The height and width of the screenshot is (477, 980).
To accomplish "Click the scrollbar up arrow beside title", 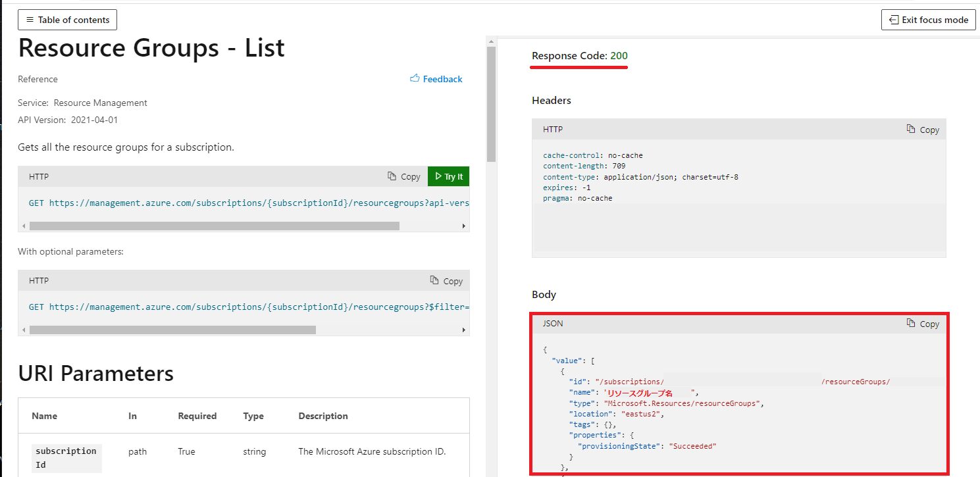I will pyautogui.click(x=491, y=41).
